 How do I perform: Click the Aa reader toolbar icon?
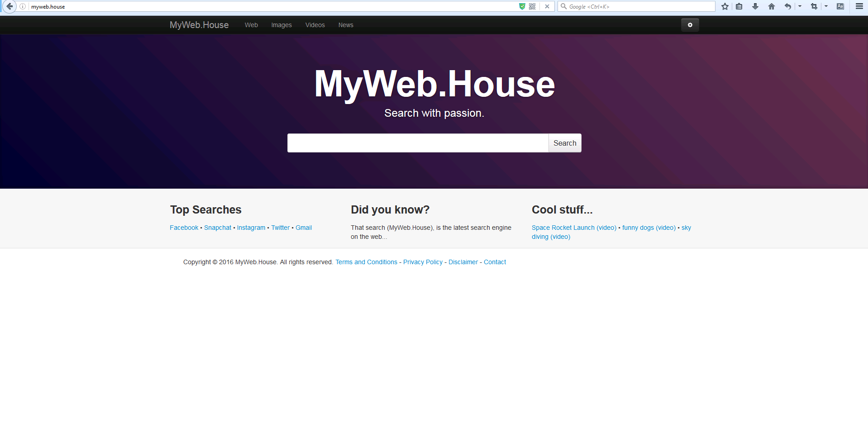(x=840, y=6)
